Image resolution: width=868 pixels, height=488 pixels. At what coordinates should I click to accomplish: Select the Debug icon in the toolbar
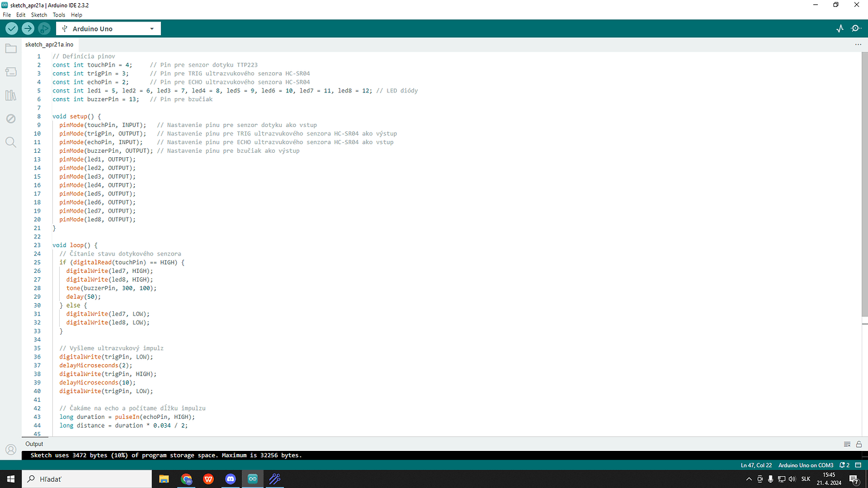[44, 28]
